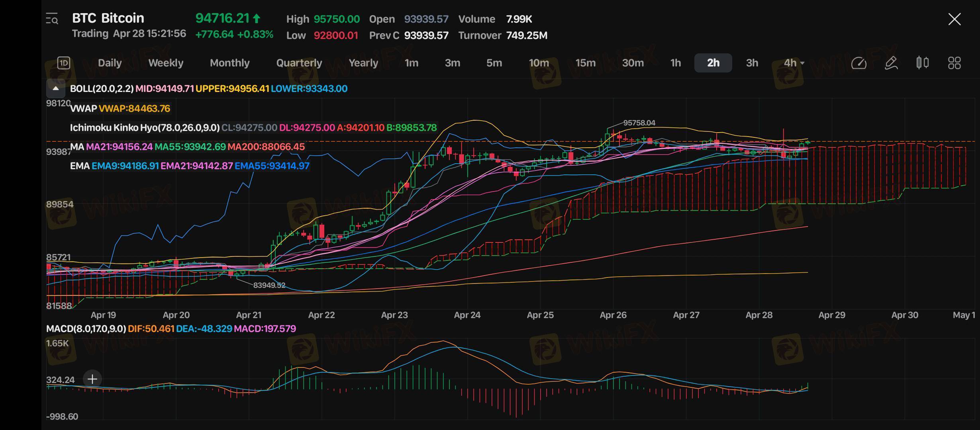Click the 1D quick-period icon
The width and height of the screenshot is (980, 430).
[64, 63]
